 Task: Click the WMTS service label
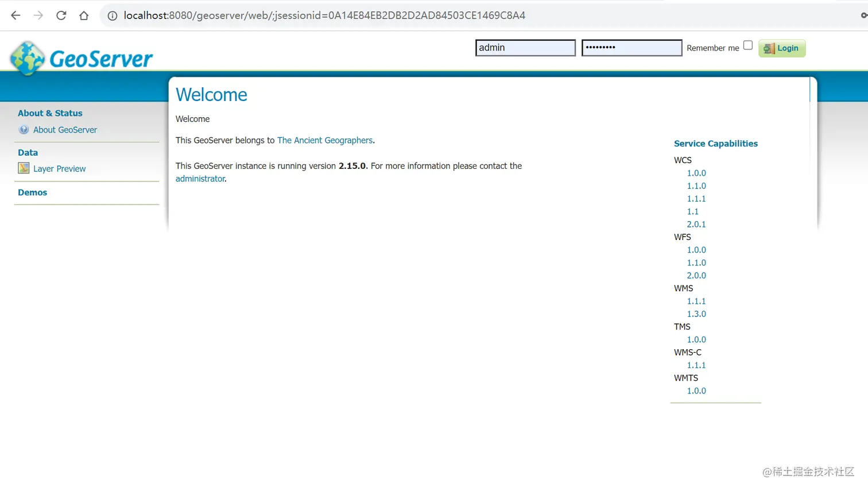[x=686, y=378]
